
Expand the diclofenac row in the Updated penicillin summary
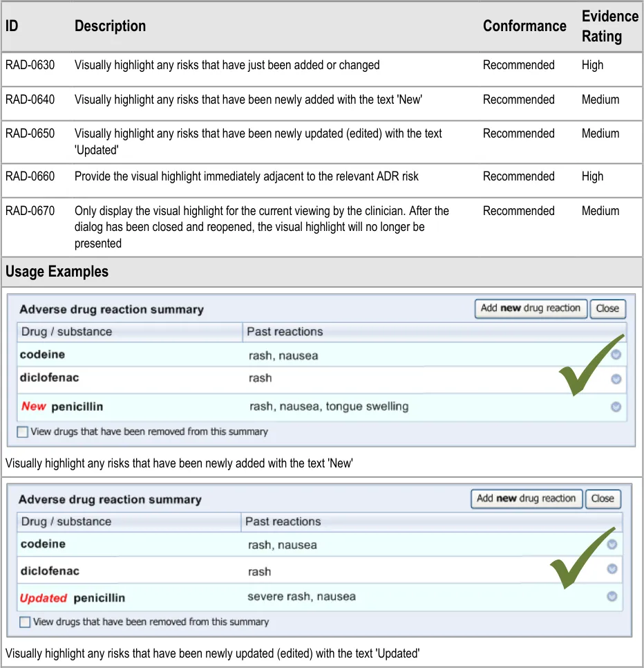(x=612, y=569)
